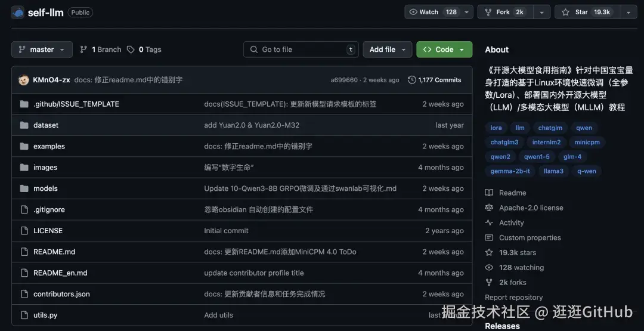Open the LICENSE file
The height and width of the screenshot is (331, 644).
pos(48,231)
